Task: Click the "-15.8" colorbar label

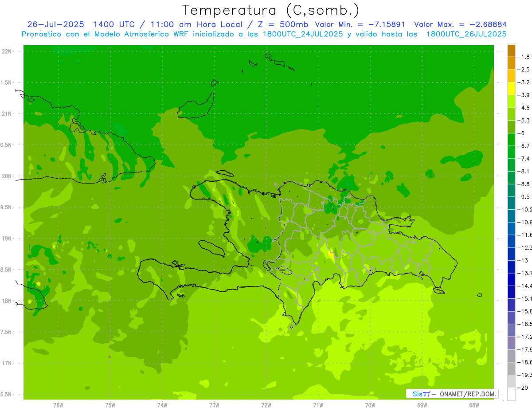Action: pos(524,311)
